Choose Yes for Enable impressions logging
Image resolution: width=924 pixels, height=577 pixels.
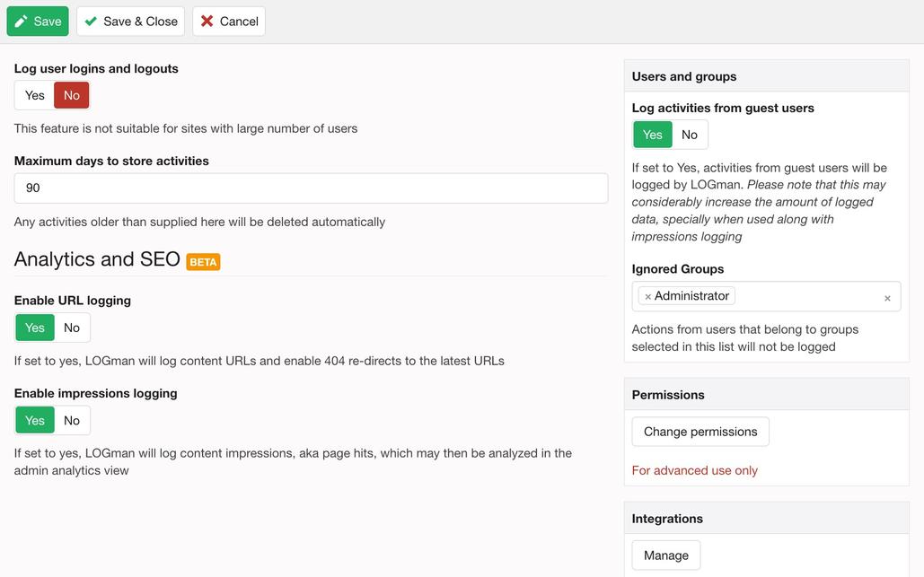pos(35,420)
